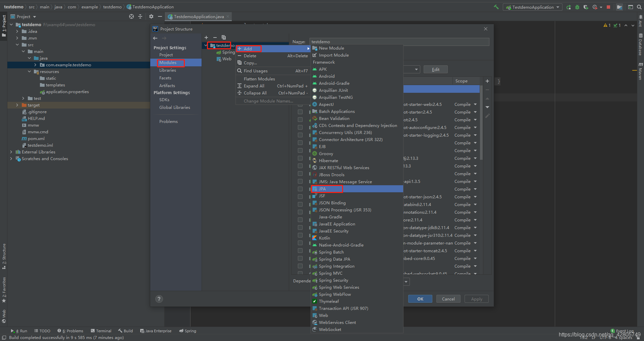Stop the application with the red square
Viewport: 644px width, 341px height.
click(x=608, y=7)
